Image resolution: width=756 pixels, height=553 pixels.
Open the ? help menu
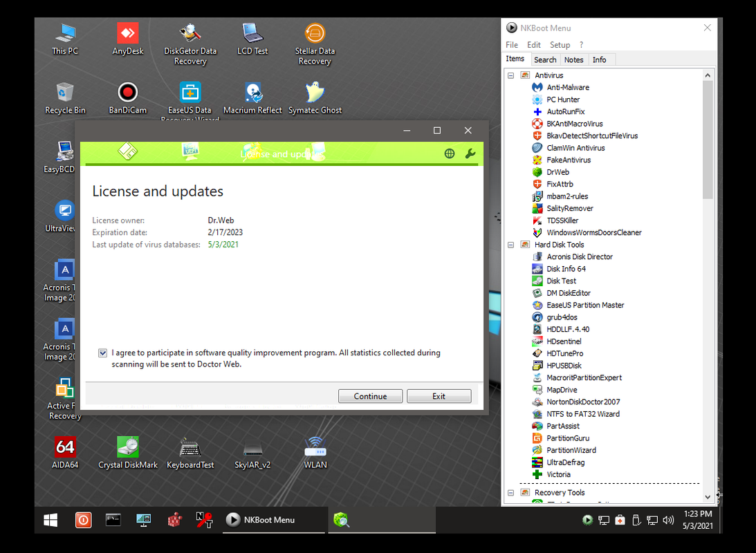(582, 45)
